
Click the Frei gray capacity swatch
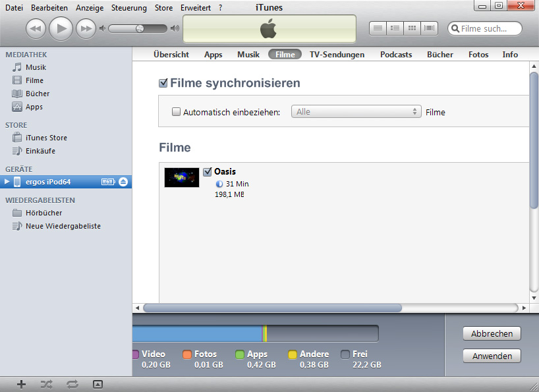coord(345,354)
